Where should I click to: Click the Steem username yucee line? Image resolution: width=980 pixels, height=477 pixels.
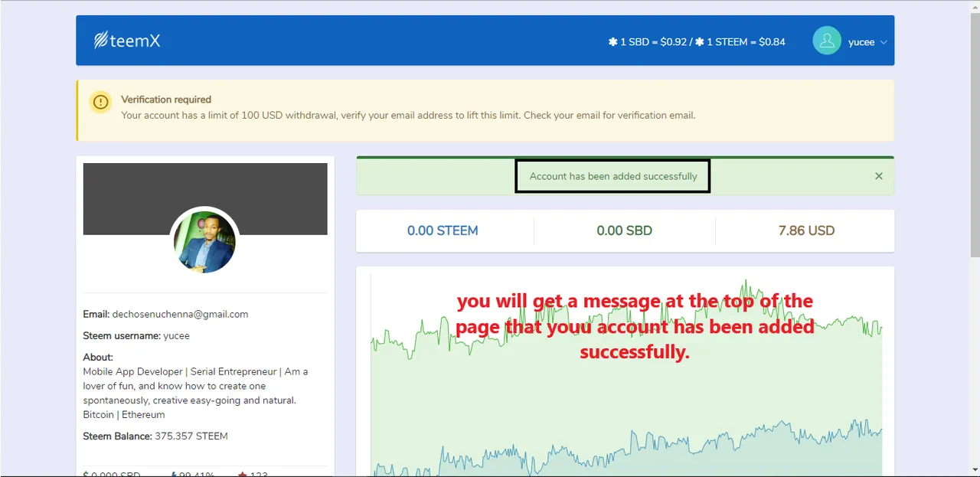click(136, 335)
